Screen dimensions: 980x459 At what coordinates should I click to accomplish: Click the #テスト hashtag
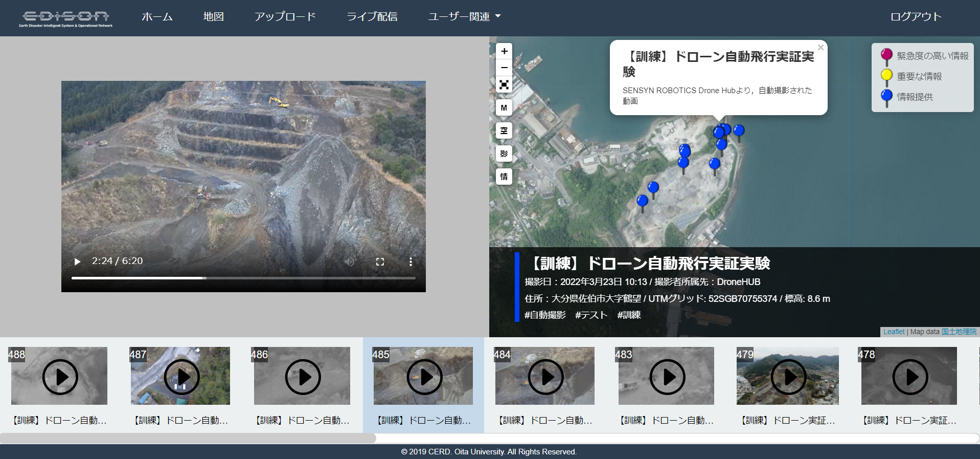click(x=591, y=315)
